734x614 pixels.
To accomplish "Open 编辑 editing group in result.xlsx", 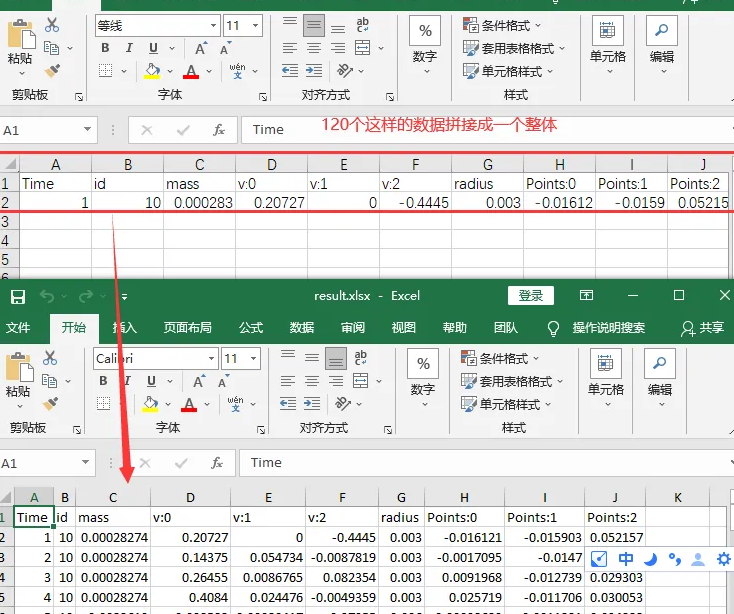I will pos(660,378).
